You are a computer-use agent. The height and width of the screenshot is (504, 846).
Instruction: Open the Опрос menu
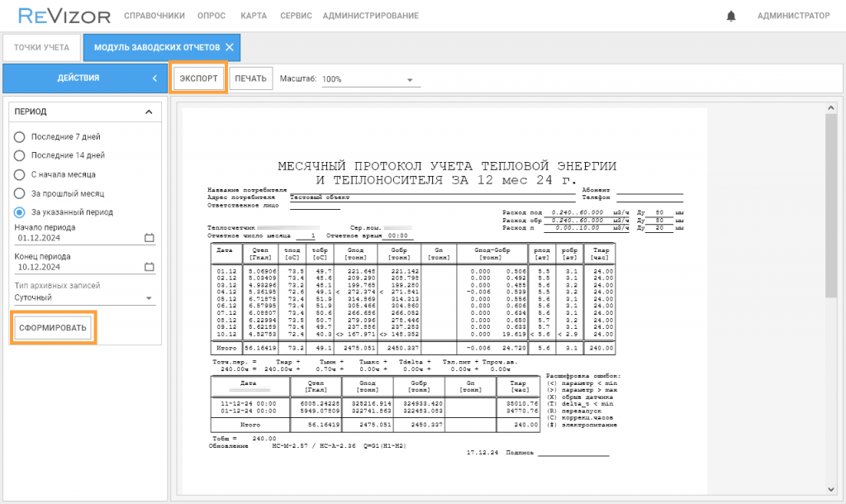pos(211,16)
